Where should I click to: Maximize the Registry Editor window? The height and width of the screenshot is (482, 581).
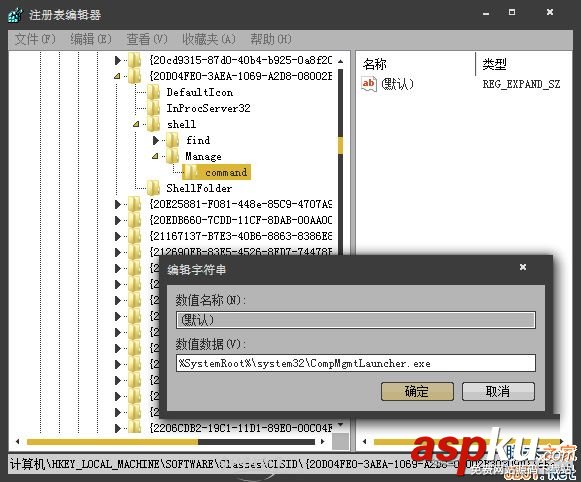tap(512, 12)
